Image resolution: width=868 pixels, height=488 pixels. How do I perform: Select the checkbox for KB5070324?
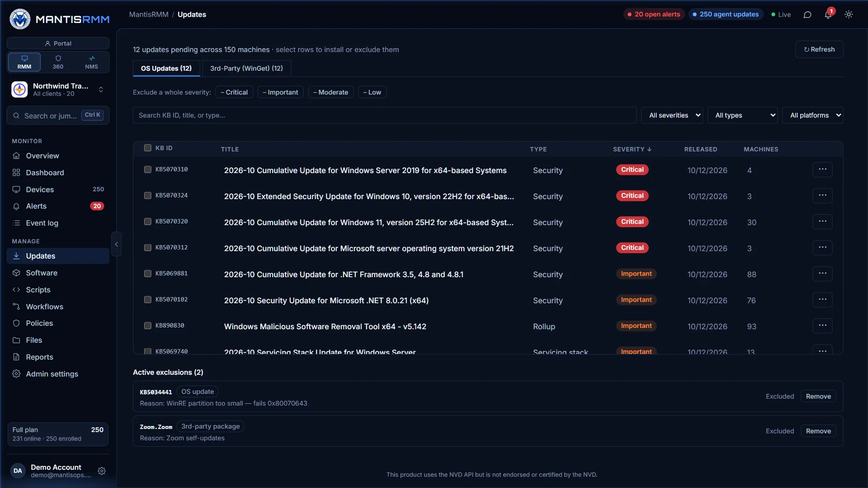[148, 196]
